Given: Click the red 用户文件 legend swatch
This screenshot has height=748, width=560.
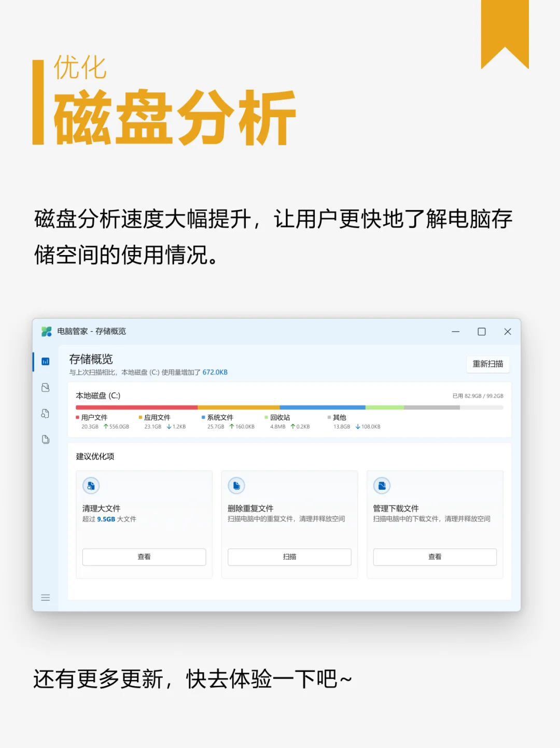Looking at the screenshot, I should click(78, 417).
